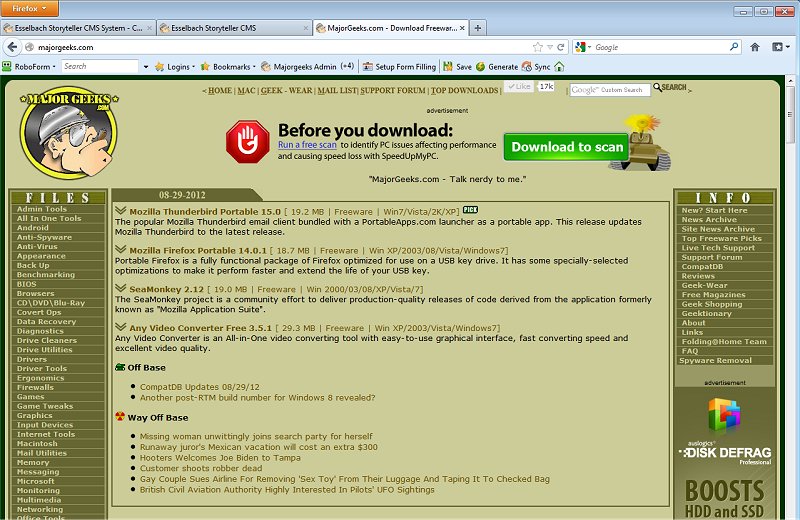Click the arrow icon beside Mozilla Thunderbird Portable

tap(121, 210)
